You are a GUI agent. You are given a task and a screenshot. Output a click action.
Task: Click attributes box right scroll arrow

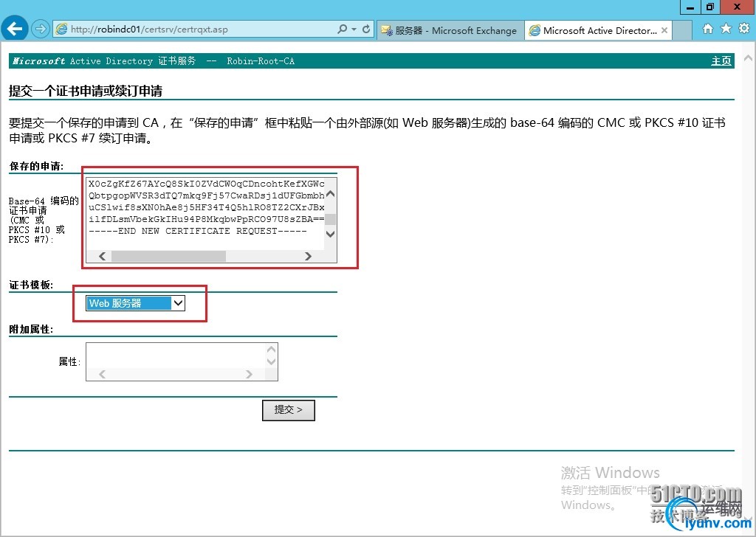click(x=249, y=374)
